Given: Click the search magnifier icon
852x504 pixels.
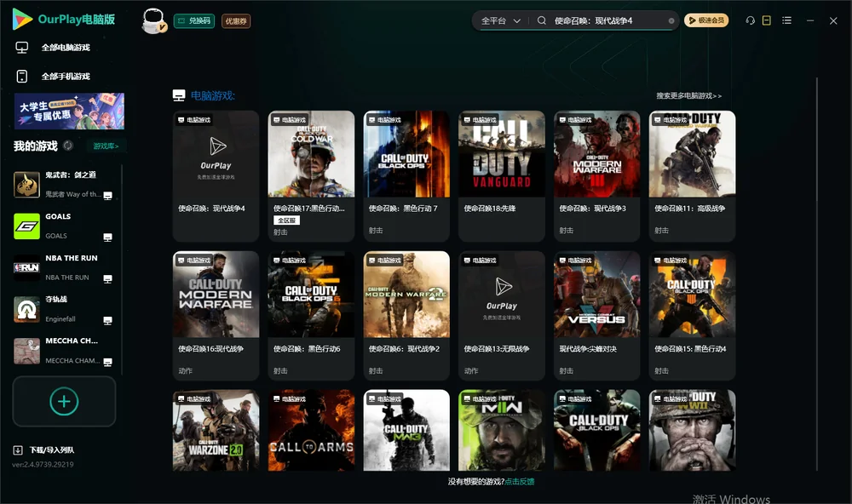Looking at the screenshot, I should click(x=542, y=20).
